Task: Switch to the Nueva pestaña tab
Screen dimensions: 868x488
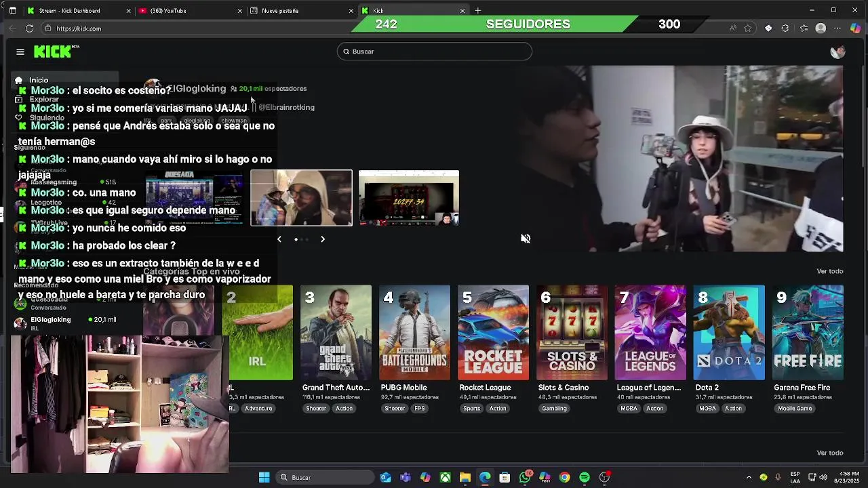Action: click(x=302, y=11)
